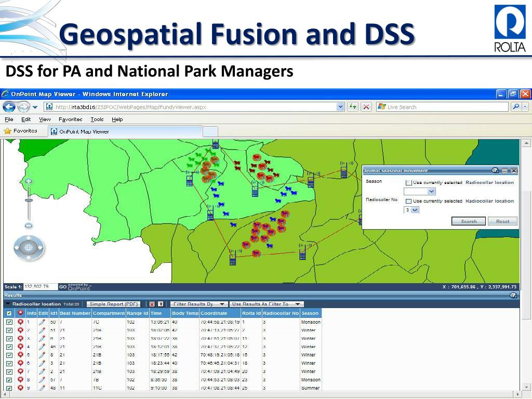Screen dimensions: 532x399
Task: Toggle Season 'Use currently selected' checkbox
Action: tap(409, 183)
